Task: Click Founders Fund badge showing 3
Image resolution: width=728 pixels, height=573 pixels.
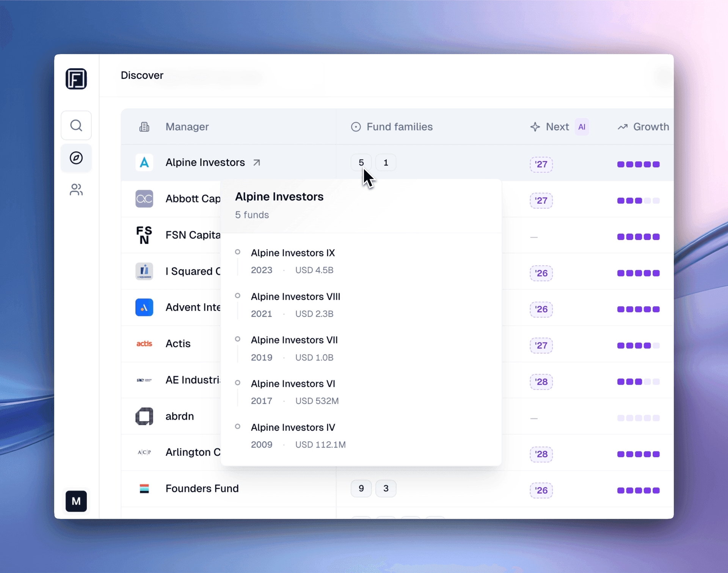Action: [386, 488]
